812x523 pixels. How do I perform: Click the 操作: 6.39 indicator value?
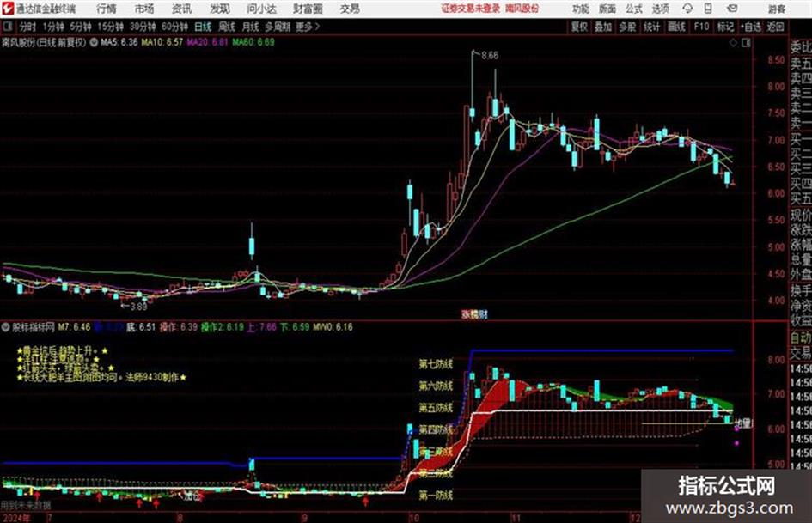(x=179, y=327)
